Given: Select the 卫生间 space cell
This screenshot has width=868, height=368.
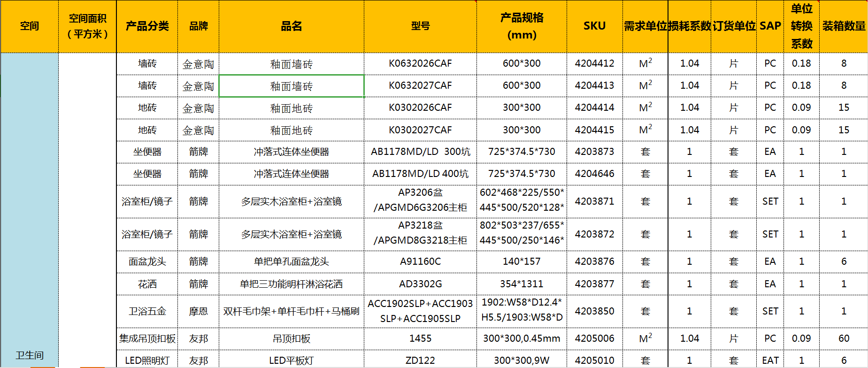Looking at the screenshot, I should (x=30, y=355).
